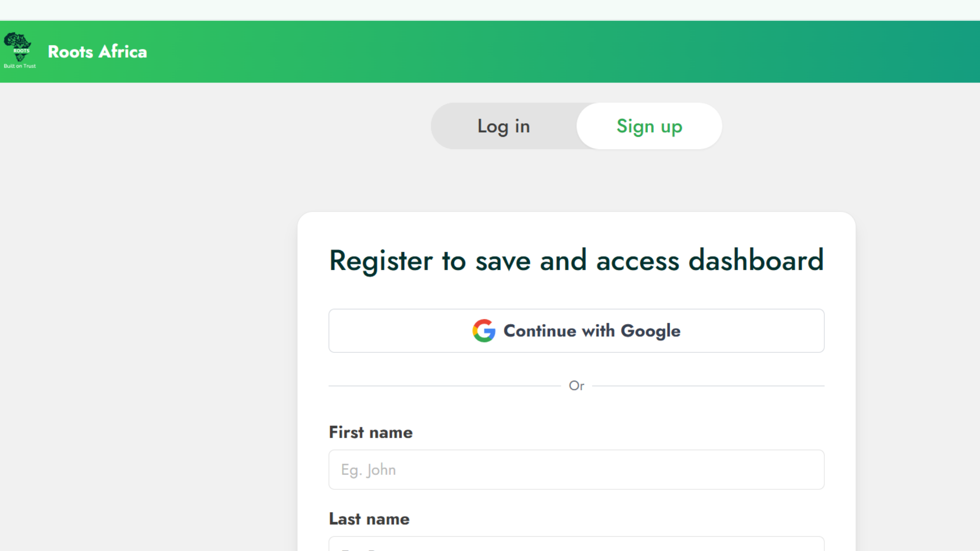The width and height of the screenshot is (980, 551).
Task: Click the Or divider text
Action: pos(577,386)
